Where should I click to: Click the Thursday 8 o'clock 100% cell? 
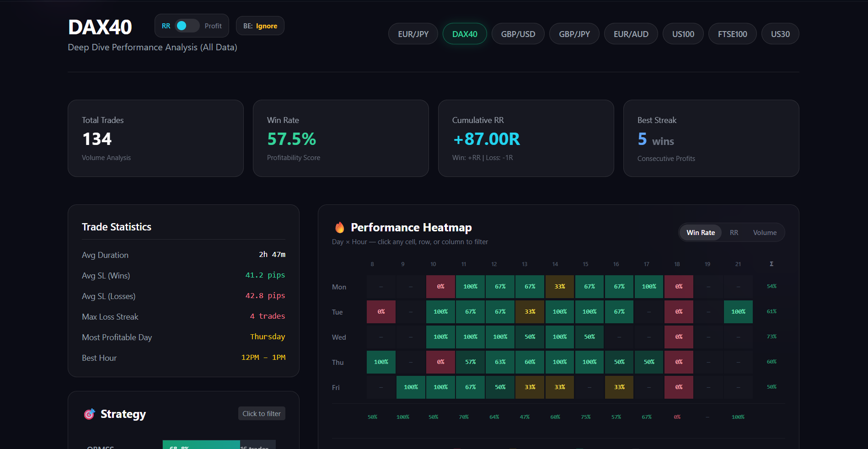tap(381, 362)
